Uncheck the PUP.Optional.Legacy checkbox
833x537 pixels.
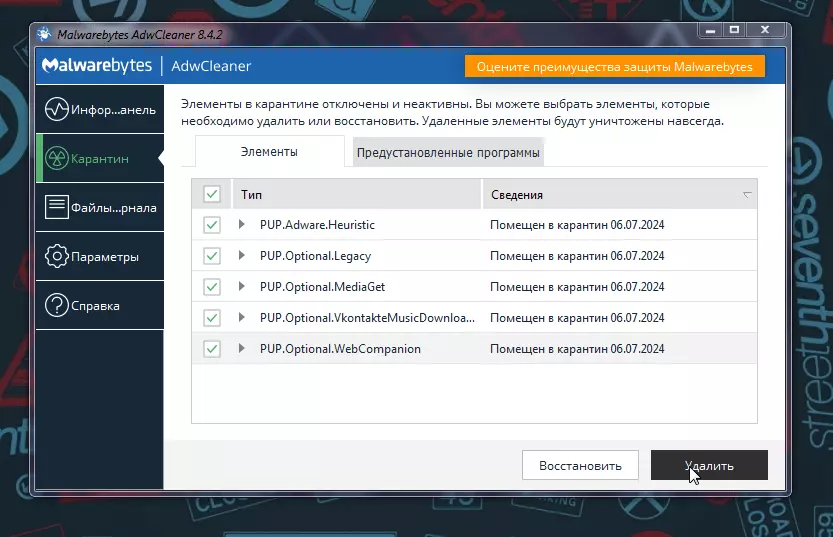[212, 255]
